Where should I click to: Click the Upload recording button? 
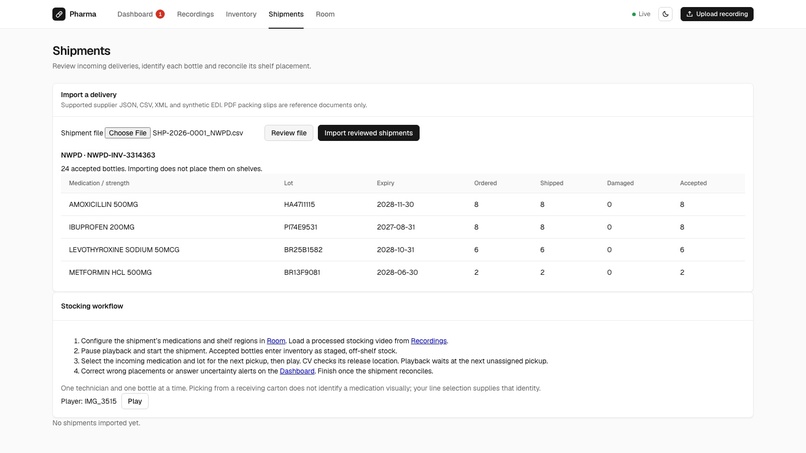coord(717,14)
